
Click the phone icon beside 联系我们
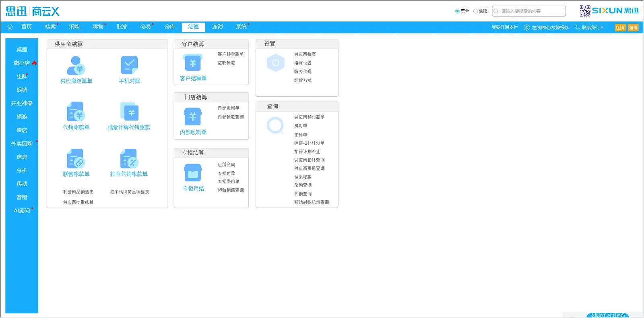pyautogui.click(x=577, y=27)
